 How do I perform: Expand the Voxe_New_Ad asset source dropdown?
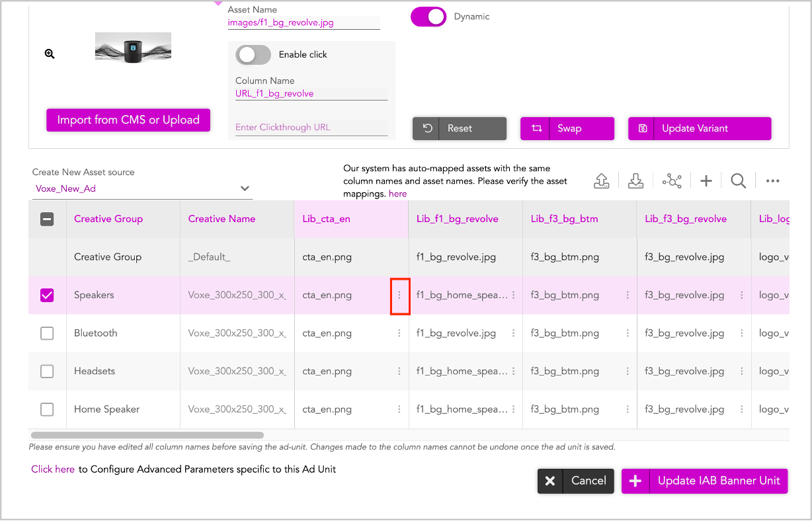[142, 189]
